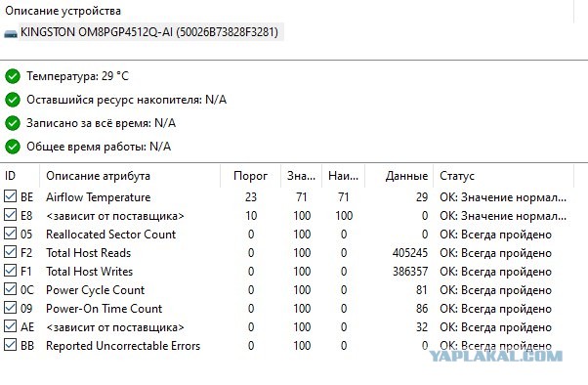Select the Power-On Time Count row
Screen dimensions: 588x385
click(287, 309)
